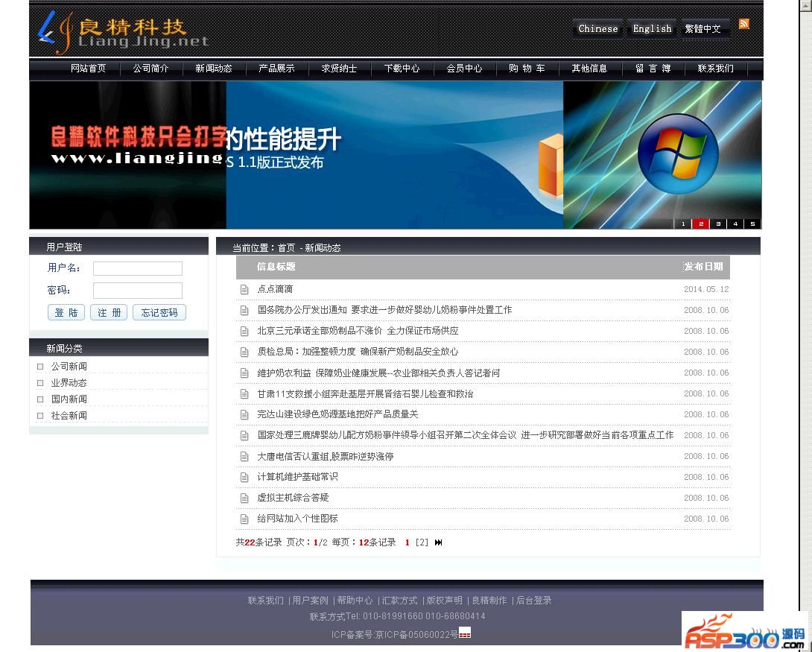Click document icon beside 点点滴滴 news item
Screen dimensions: 812x652
pos(244,289)
